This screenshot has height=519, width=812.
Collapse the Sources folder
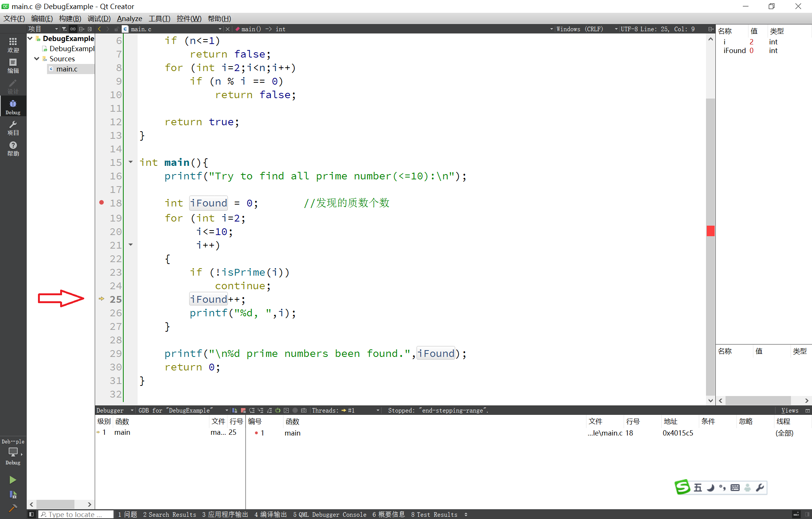(37, 59)
